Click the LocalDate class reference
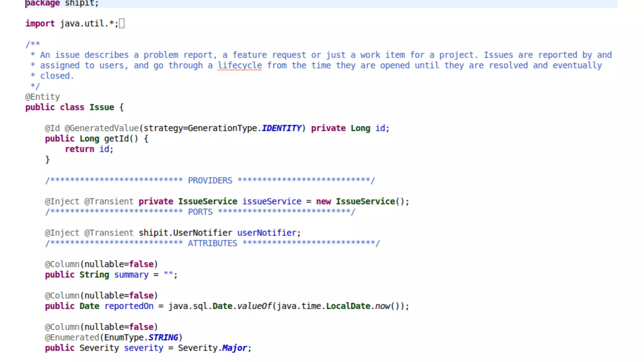This screenshot has width=644, height=362. click(348, 306)
